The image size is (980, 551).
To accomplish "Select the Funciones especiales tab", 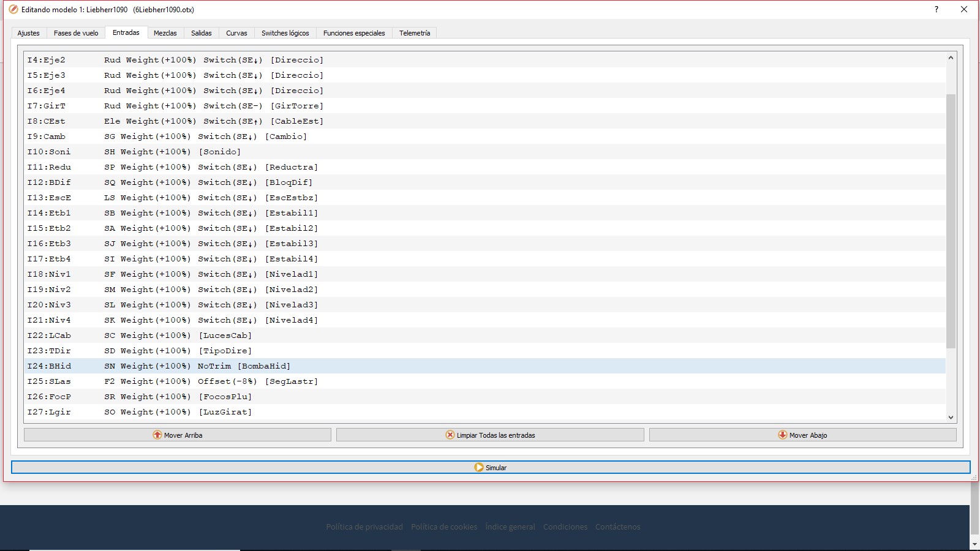I will pyautogui.click(x=354, y=33).
